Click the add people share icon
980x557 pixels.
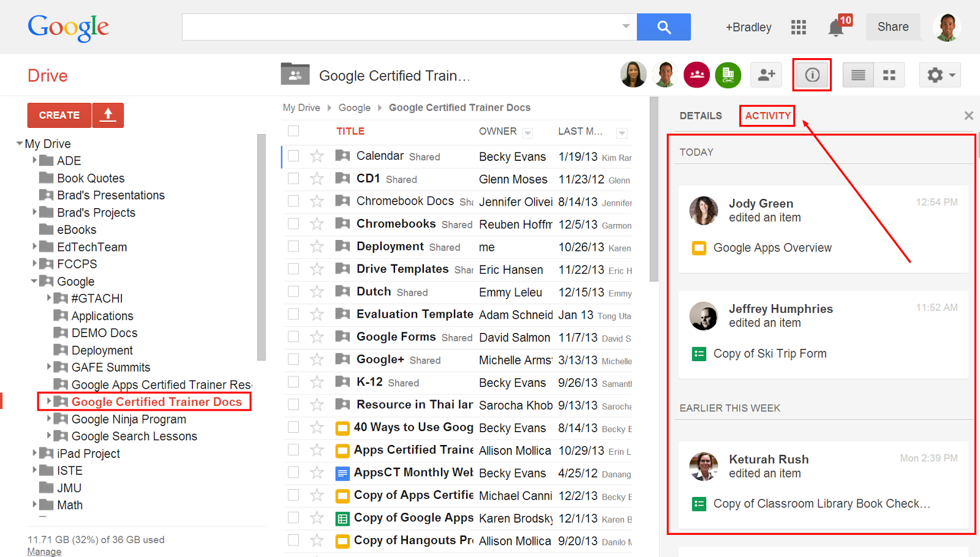coord(766,75)
